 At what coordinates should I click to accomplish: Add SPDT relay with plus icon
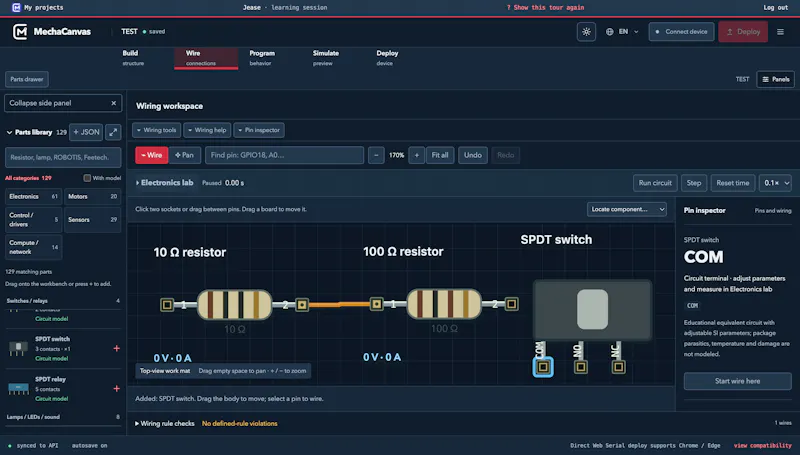[116, 389]
